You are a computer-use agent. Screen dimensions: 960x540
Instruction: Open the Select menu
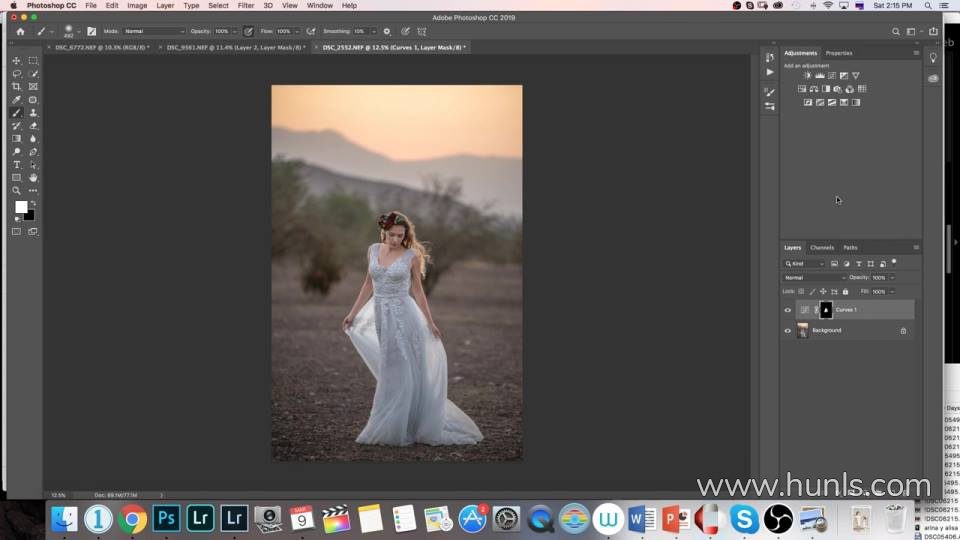click(218, 6)
